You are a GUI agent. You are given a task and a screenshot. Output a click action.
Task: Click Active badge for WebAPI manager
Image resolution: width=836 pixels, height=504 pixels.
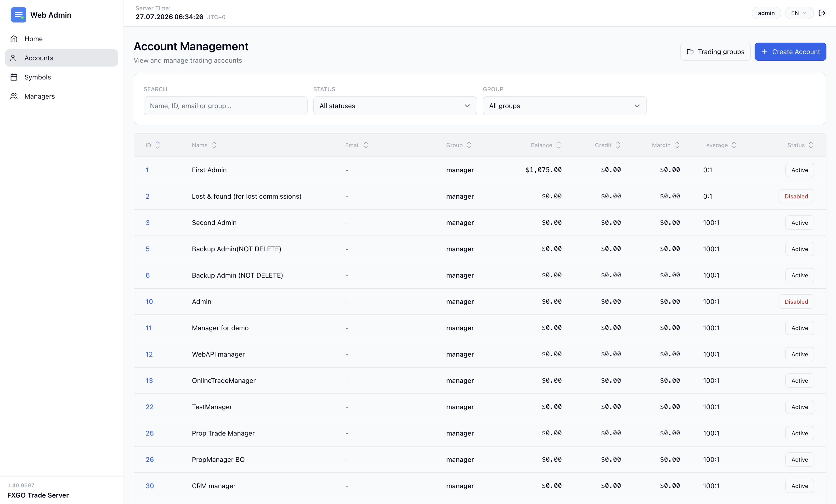(799, 354)
